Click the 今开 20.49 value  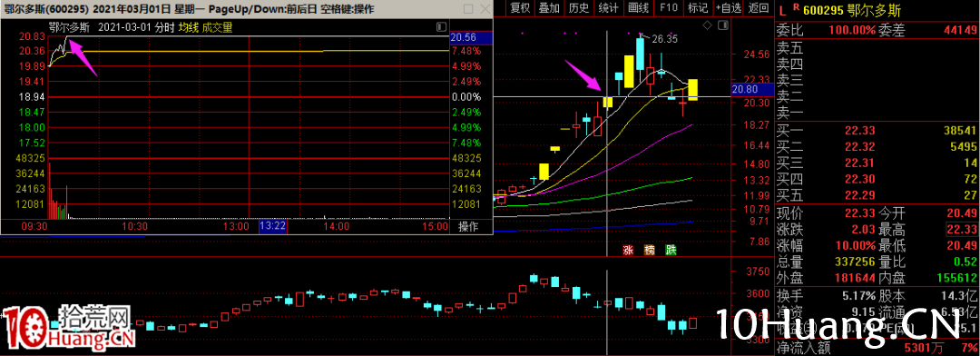(x=962, y=213)
